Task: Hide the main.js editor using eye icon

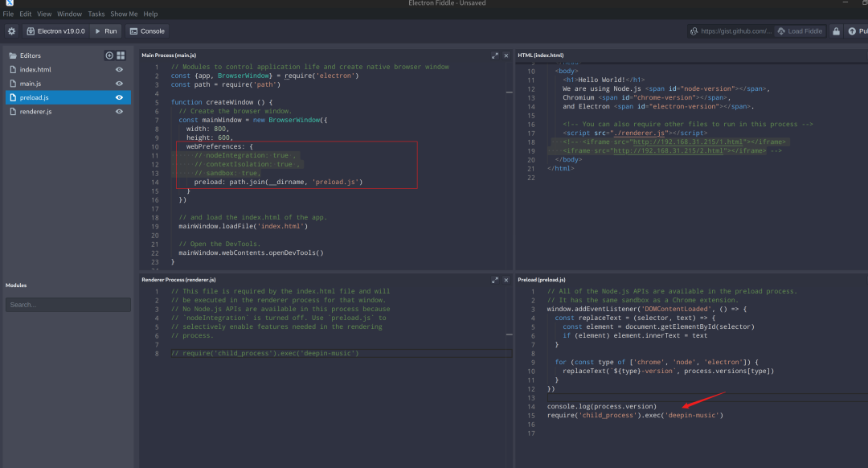Action: [120, 84]
